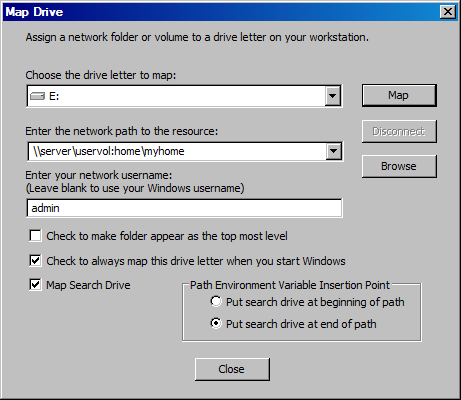Click the 'Leave blank to use your Windows username' note
The image size is (461, 400).
[135, 188]
